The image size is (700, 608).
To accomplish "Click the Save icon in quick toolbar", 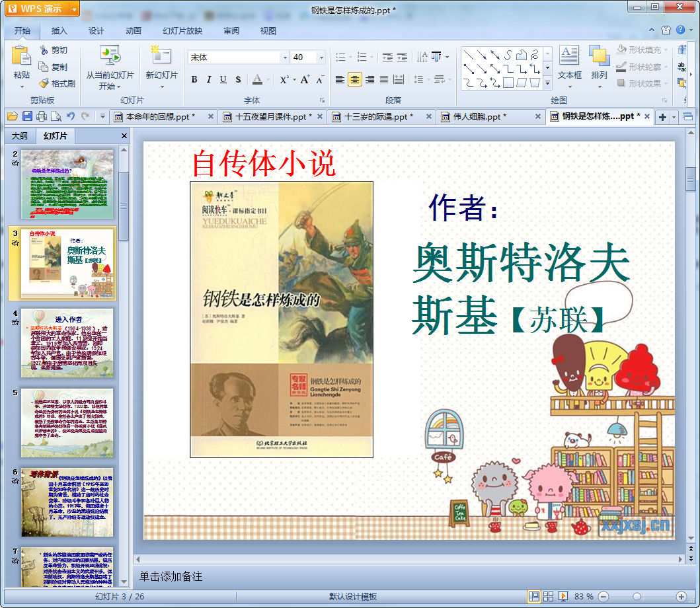I will click(27, 116).
